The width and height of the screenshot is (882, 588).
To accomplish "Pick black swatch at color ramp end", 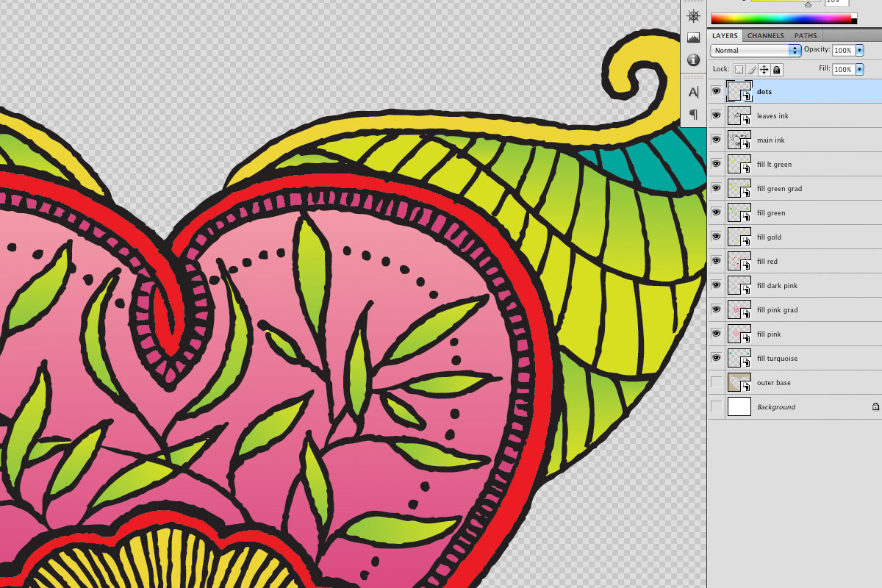I will 854,21.
